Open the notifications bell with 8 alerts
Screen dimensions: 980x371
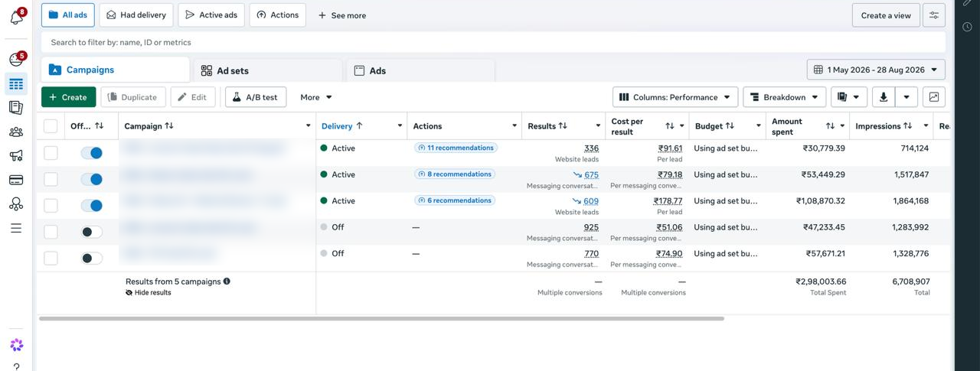16,16
